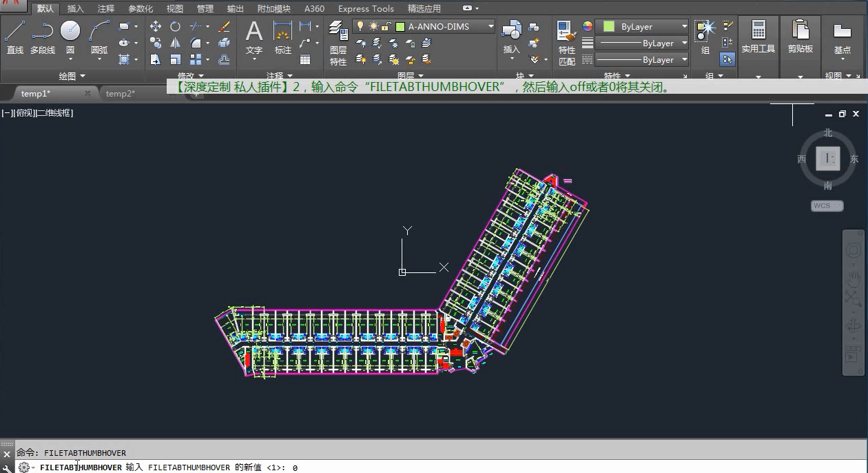
Task: Open the command line settings wrench icon
Action: tap(6, 468)
